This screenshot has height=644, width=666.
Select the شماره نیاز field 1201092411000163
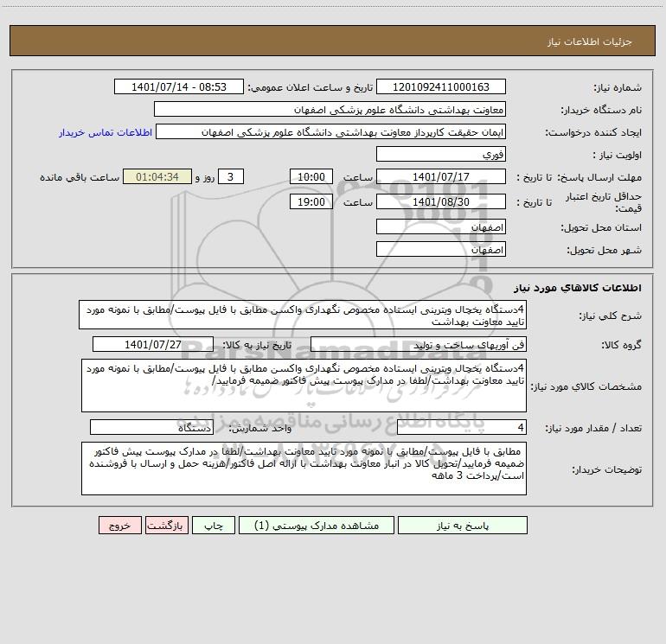coord(441,86)
